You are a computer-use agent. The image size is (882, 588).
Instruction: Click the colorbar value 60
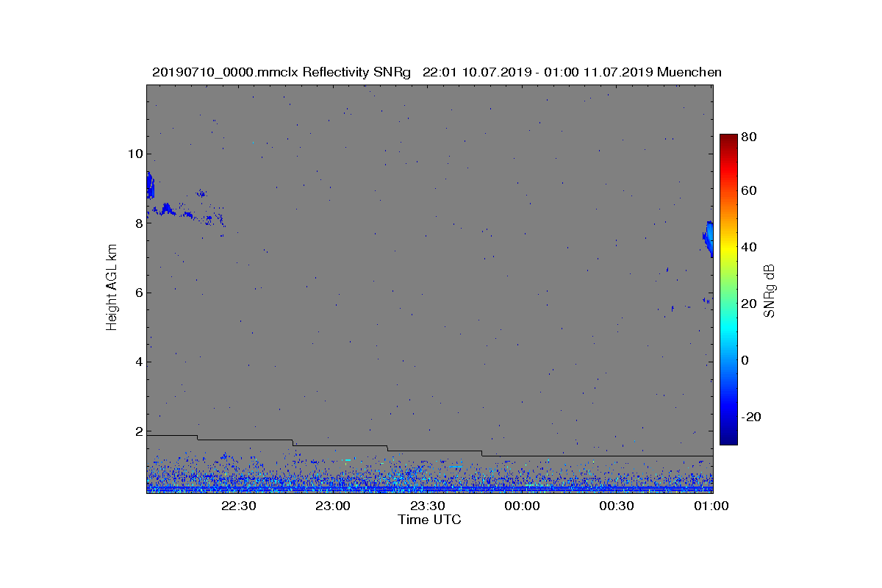[750, 191]
